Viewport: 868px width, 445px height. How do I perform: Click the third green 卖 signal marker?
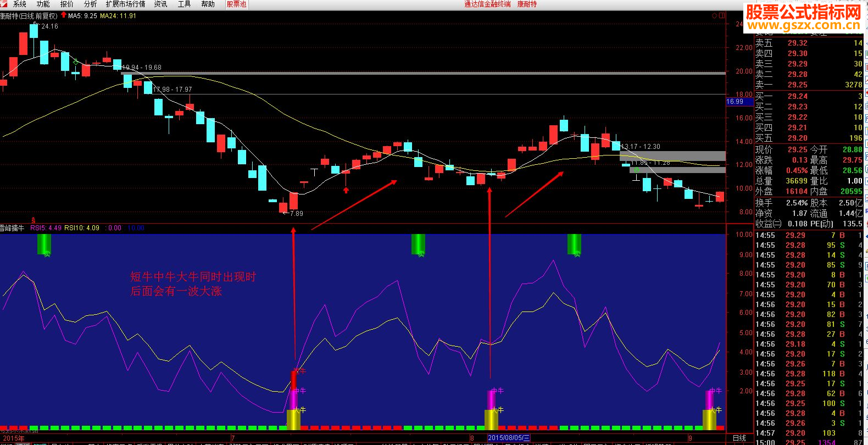tap(574, 244)
